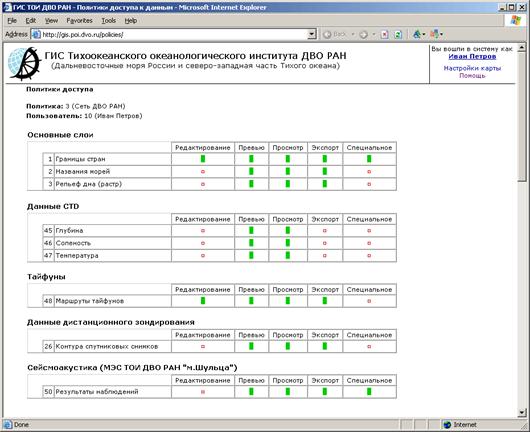Viewport: 530px width, 432px height.
Task: Click the institute logo in page header
Action: point(24,64)
